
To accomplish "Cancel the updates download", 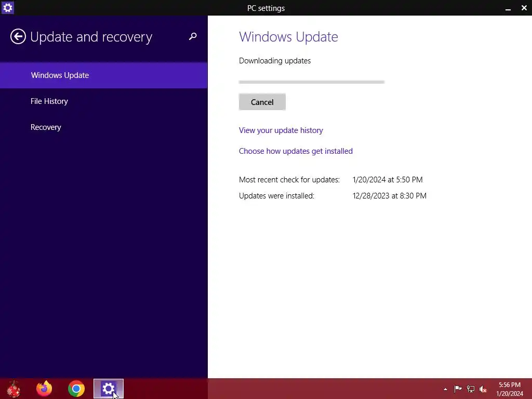I will (262, 102).
